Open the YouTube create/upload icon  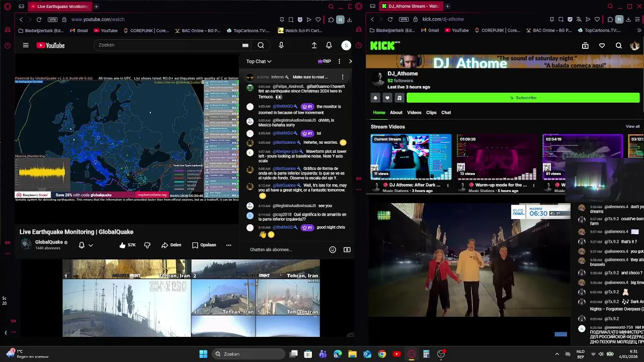pyautogui.click(x=314, y=45)
